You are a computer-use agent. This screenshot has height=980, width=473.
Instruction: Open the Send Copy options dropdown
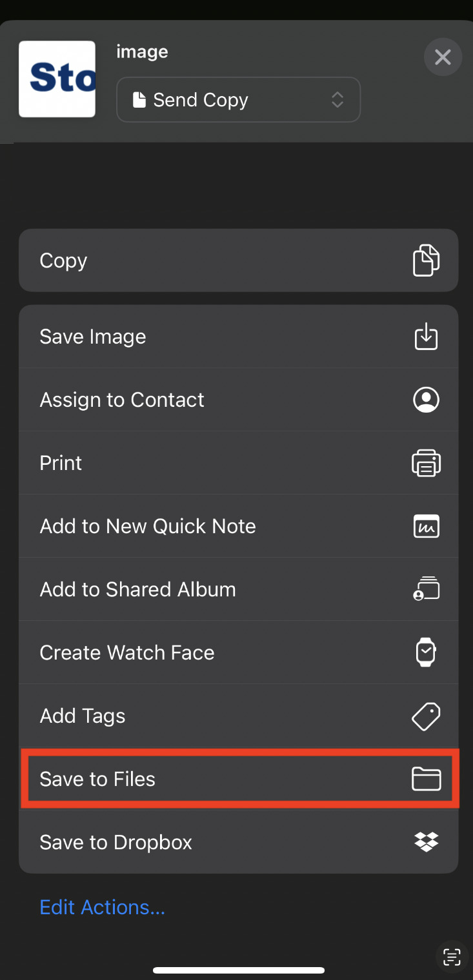coord(238,100)
